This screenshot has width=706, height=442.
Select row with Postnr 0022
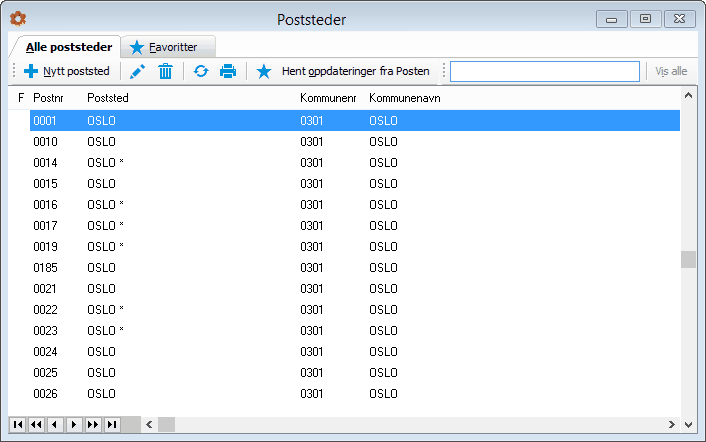click(355, 310)
